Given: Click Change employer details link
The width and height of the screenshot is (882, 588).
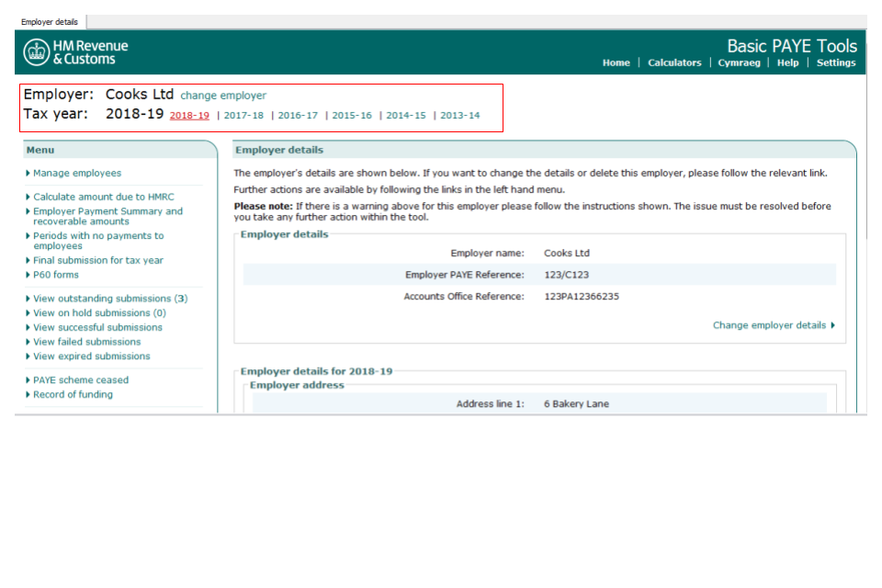Looking at the screenshot, I should coord(770,325).
